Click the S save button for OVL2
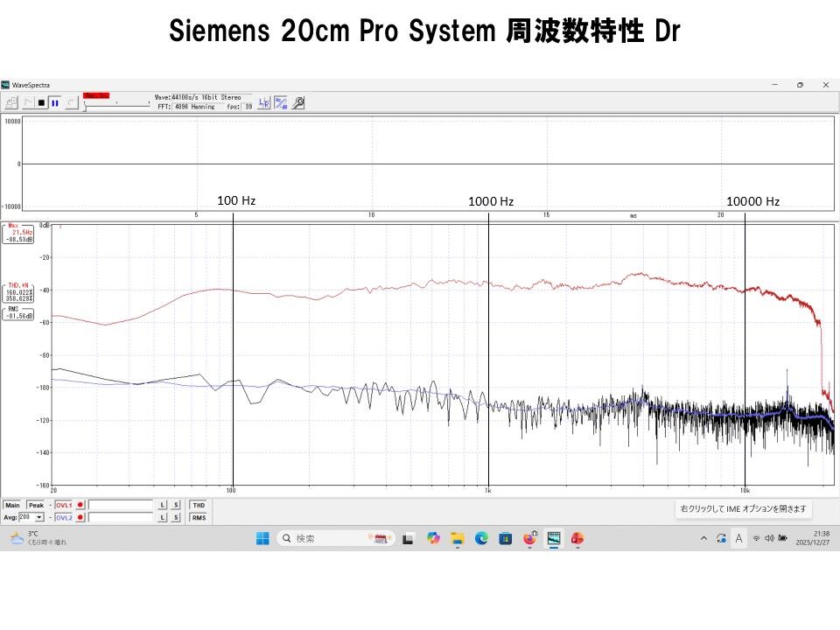The height and width of the screenshot is (630, 840). click(x=176, y=517)
